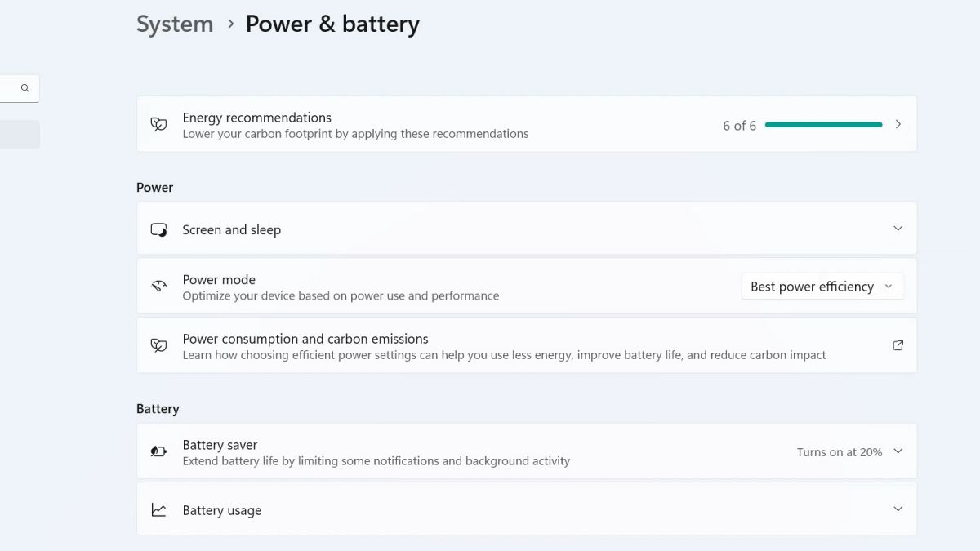Click the search magnifier icon
The height and width of the screenshot is (551, 980).
point(25,88)
